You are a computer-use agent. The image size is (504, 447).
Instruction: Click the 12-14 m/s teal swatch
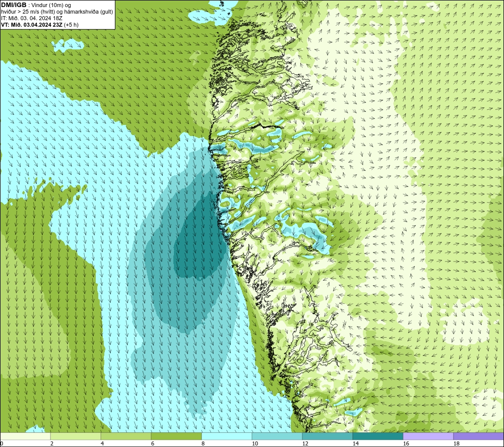327,436
